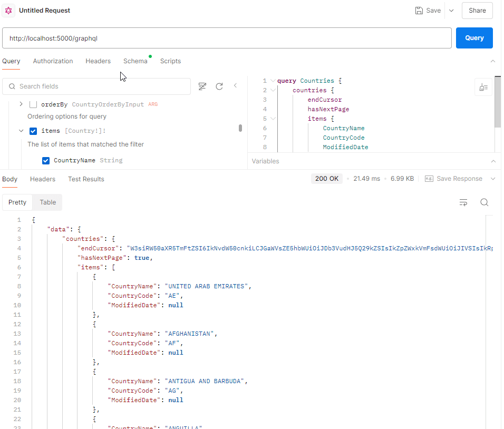This screenshot has width=504, height=429.
Task: Click the GraphQL URL input field
Action: [x=227, y=38]
